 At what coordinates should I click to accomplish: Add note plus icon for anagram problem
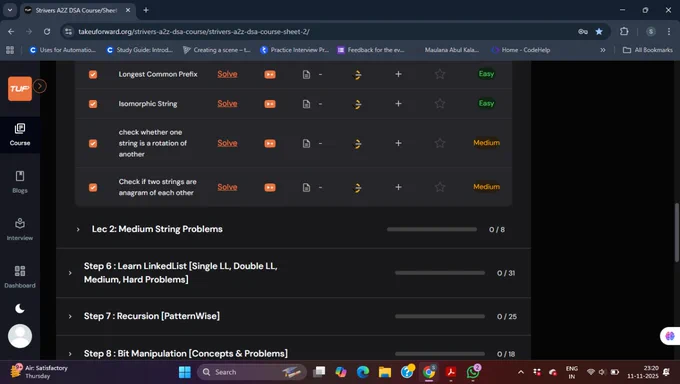398,187
